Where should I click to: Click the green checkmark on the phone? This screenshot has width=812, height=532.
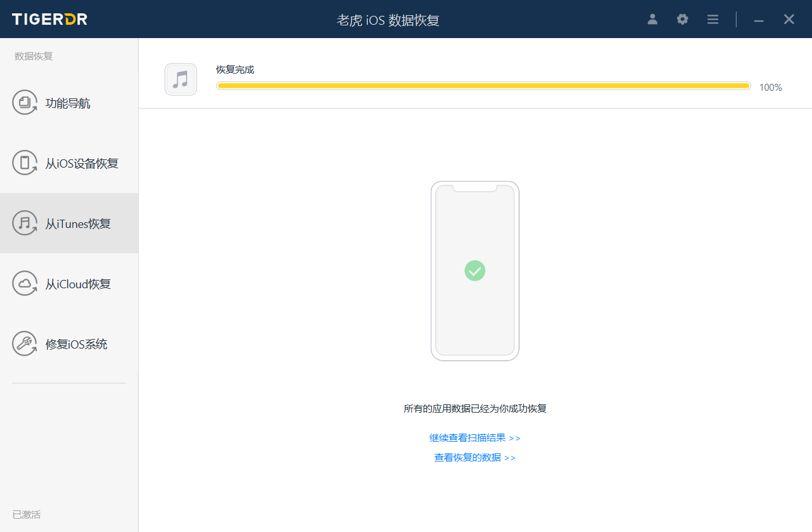pyautogui.click(x=475, y=270)
